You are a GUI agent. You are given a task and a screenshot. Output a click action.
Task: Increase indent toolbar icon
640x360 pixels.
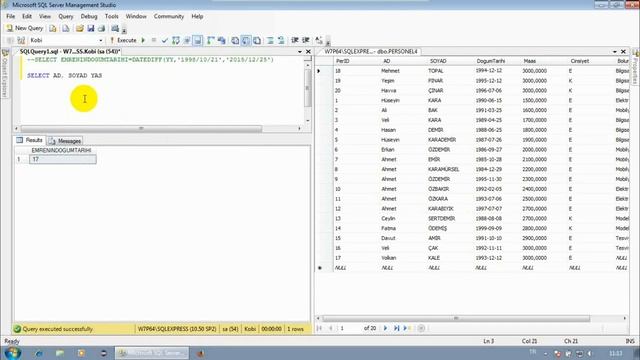(x=306, y=40)
